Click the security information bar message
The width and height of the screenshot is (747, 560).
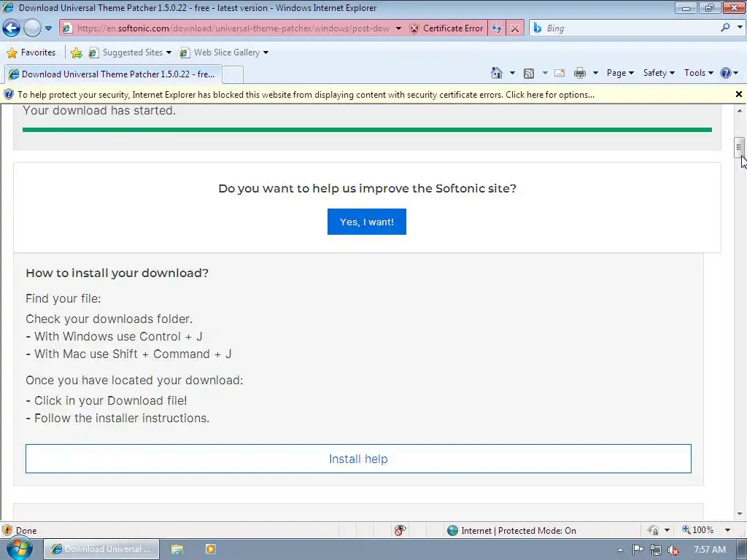point(306,95)
